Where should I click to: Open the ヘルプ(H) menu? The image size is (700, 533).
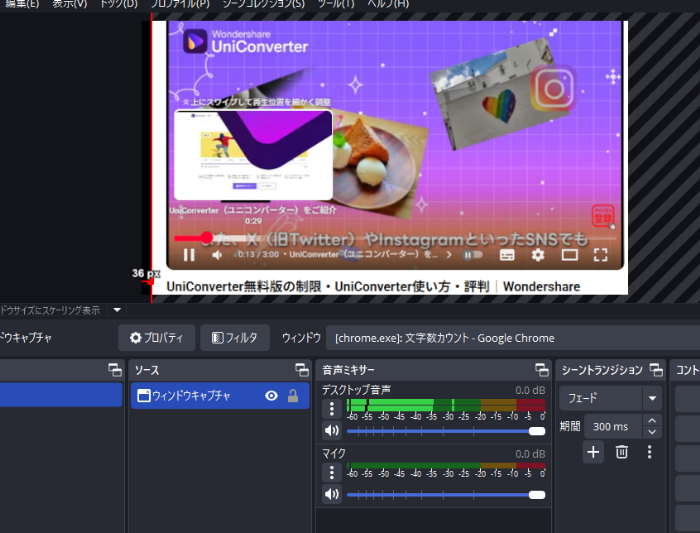[388, 4]
